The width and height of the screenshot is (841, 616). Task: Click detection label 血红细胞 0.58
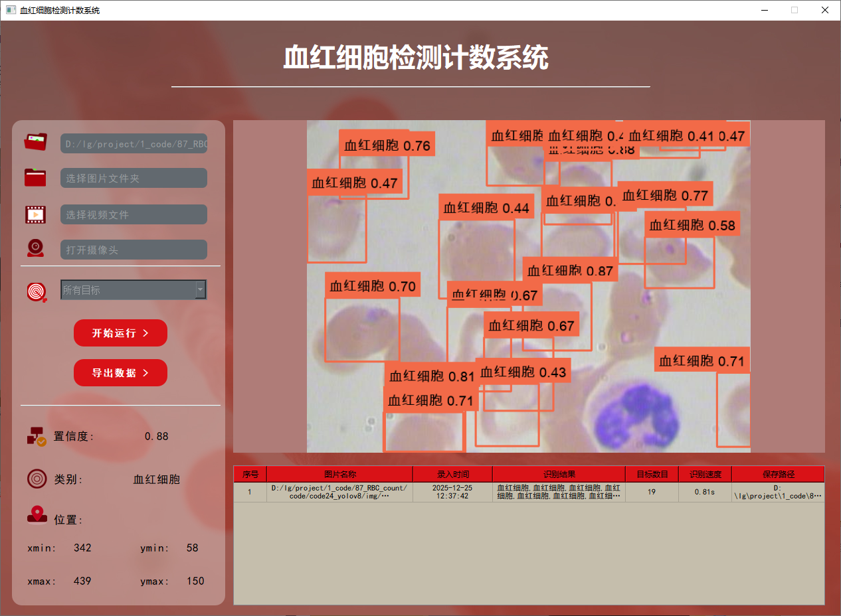click(692, 225)
